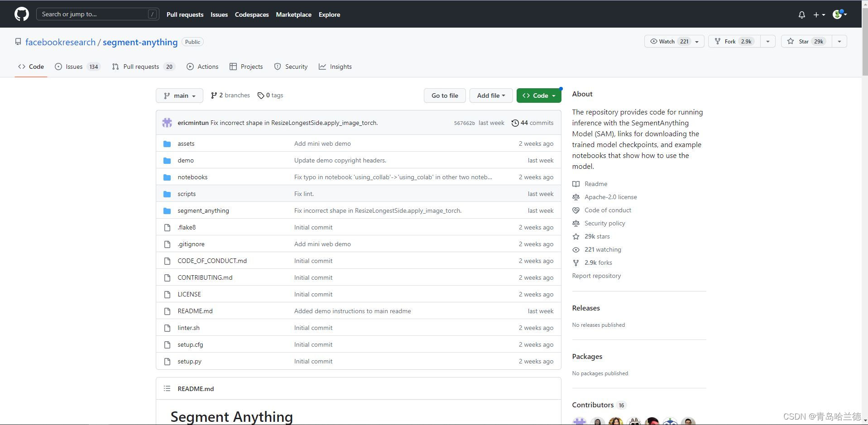Open the plus create-new menu

pos(819,14)
